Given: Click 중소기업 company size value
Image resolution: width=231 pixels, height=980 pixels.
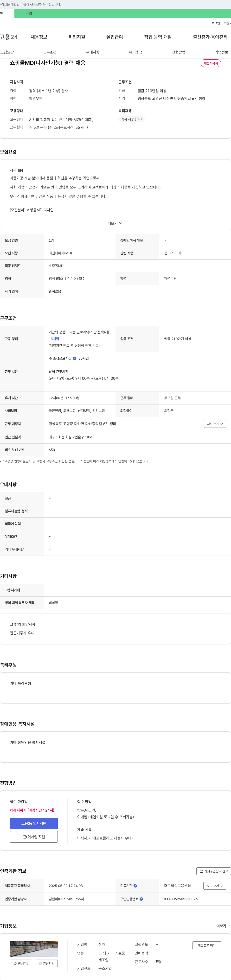Looking at the screenshot, I should tap(105, 968).
